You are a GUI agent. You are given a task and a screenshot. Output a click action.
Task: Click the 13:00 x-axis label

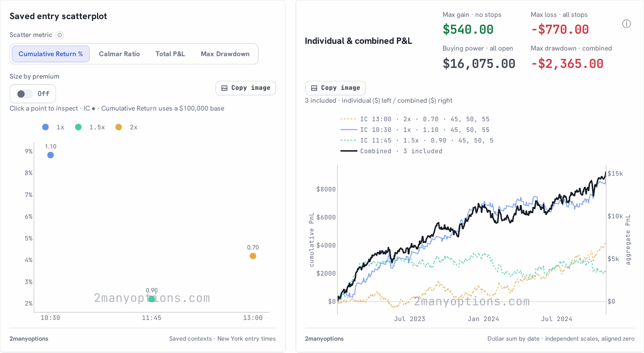point(253,318)
